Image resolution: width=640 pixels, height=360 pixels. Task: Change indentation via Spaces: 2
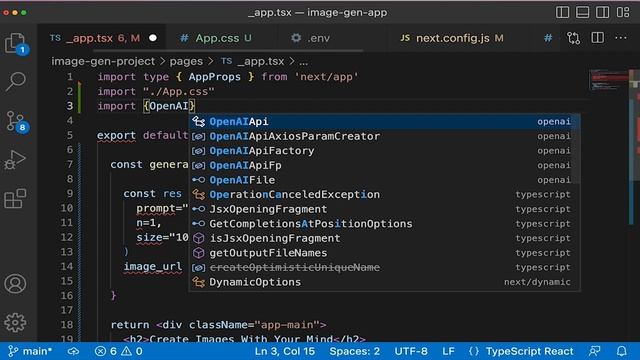[x=354, y=351]
